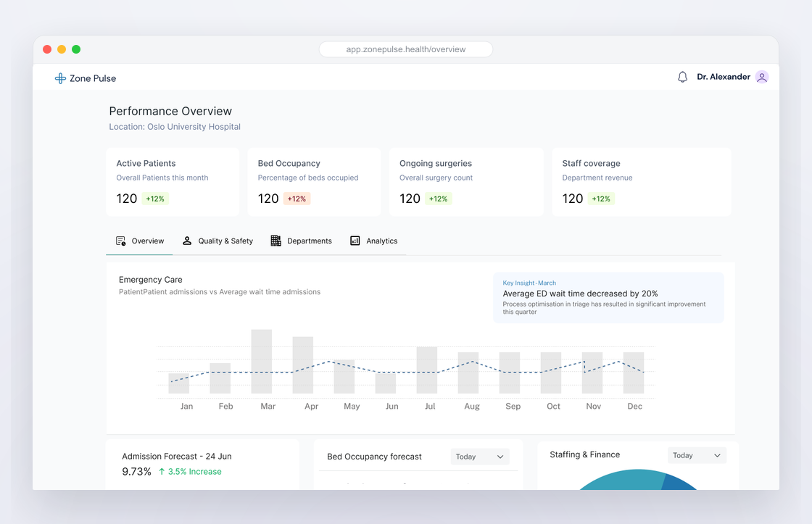Click 'Overall surgery count' subtitle
Screen dimensions: 812x524
(x=436, y=178)
